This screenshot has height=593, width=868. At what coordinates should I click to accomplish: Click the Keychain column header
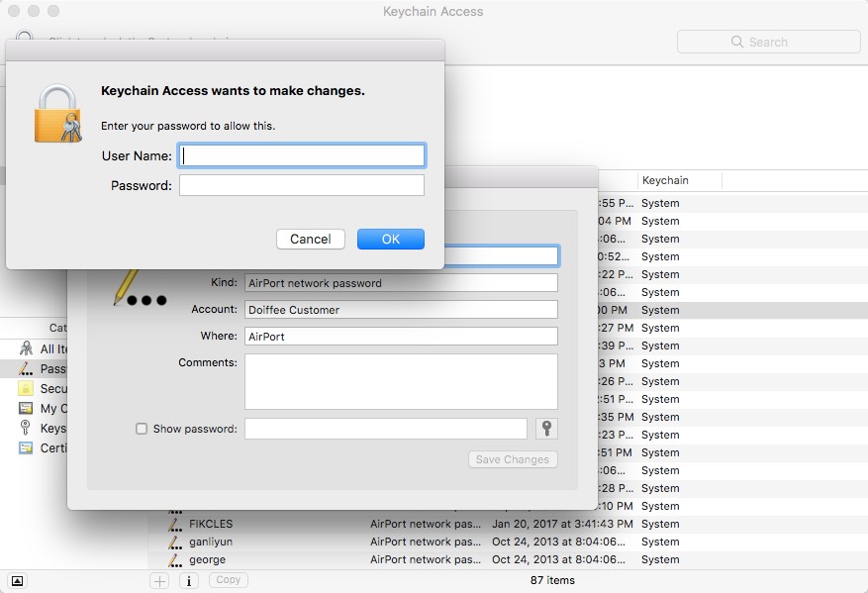pos(678,180)
